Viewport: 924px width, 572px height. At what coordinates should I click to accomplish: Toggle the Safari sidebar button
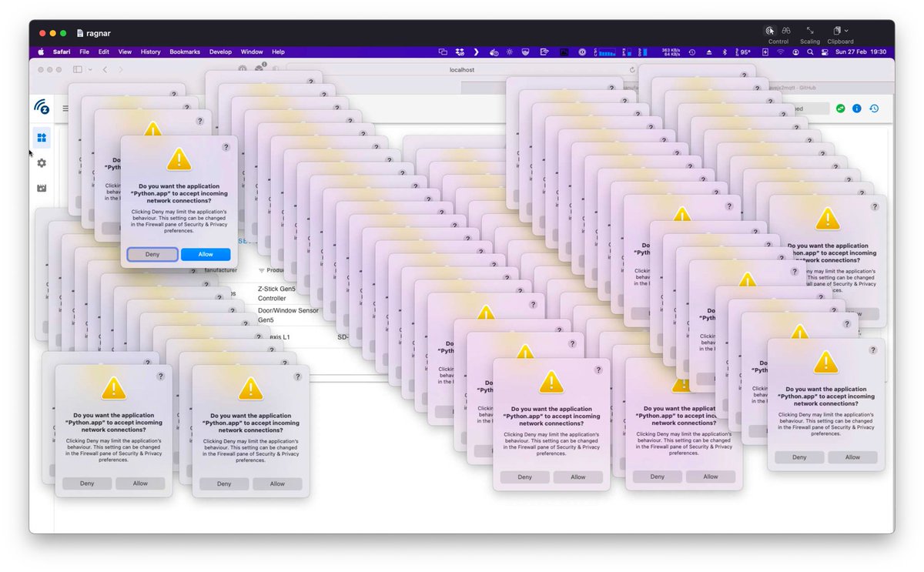tap(77, 69)
